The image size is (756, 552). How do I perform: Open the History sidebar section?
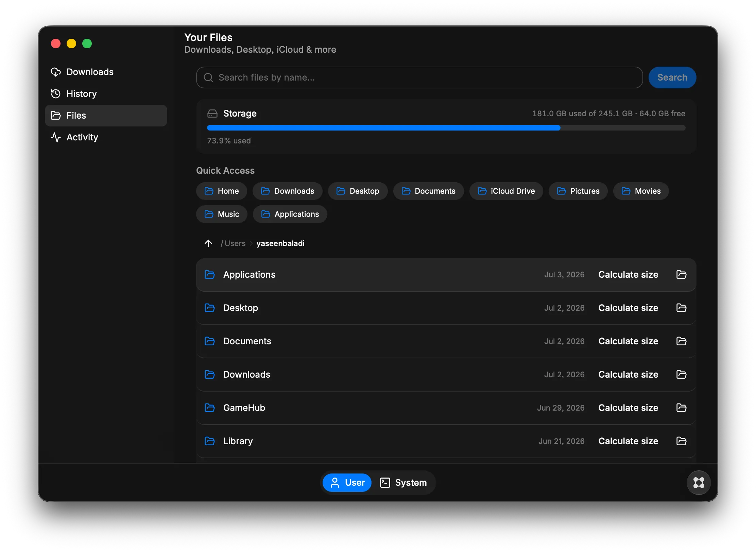click(x=106, y=94)
